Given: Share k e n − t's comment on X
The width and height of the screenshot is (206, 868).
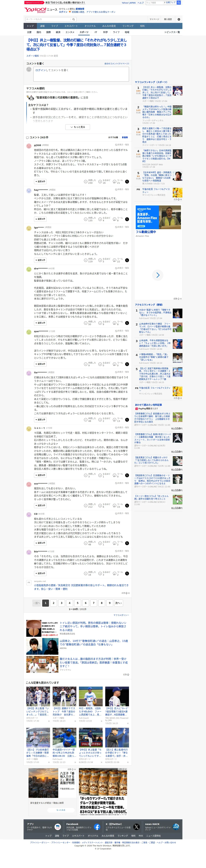Looking at the screenshot, I should pyautogui.click(x=127, y=475).
